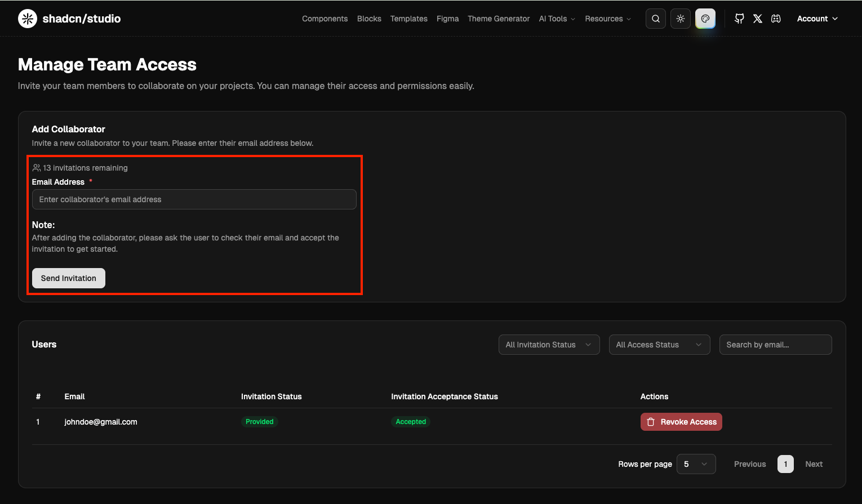Expand the Resources menu

click(607, 19)
